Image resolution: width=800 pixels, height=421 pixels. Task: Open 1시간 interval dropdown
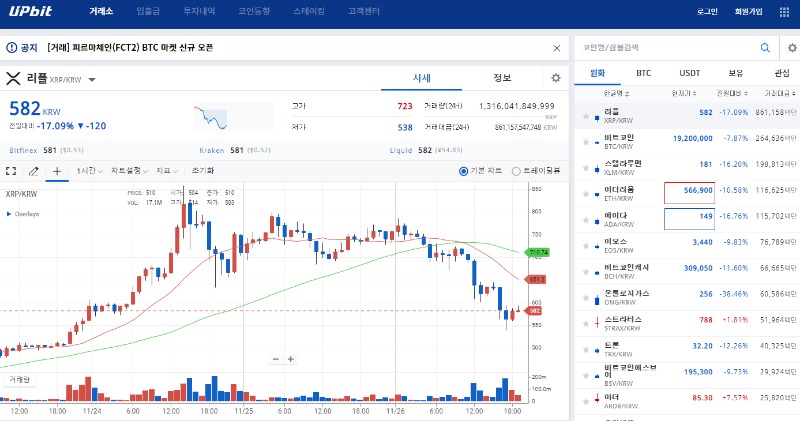pyautogui.click(x=89, y=171)
